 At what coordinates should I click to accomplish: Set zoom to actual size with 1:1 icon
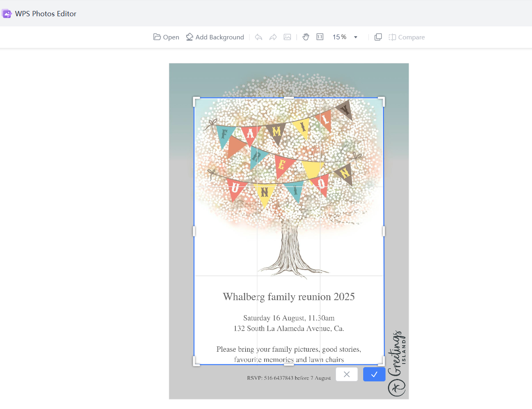pyautogui.click(x=320, y=37)
